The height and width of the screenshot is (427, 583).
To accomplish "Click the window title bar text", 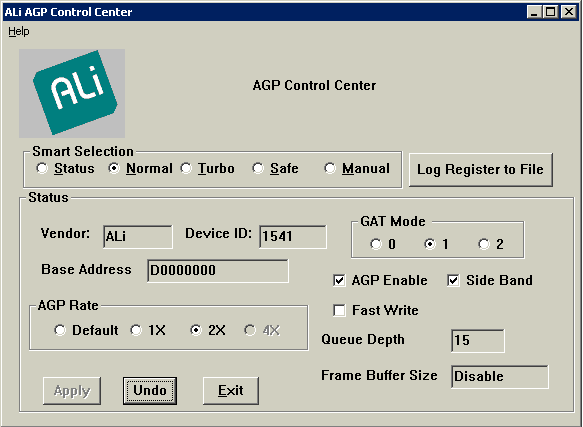I will (68, 12).
